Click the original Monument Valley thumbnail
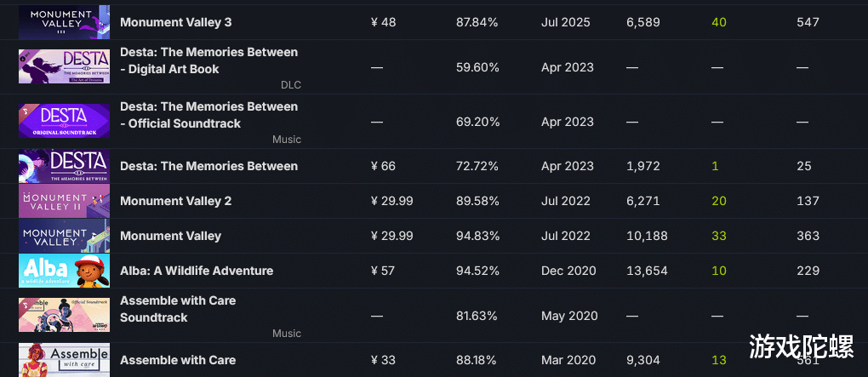 pos(64,236)
